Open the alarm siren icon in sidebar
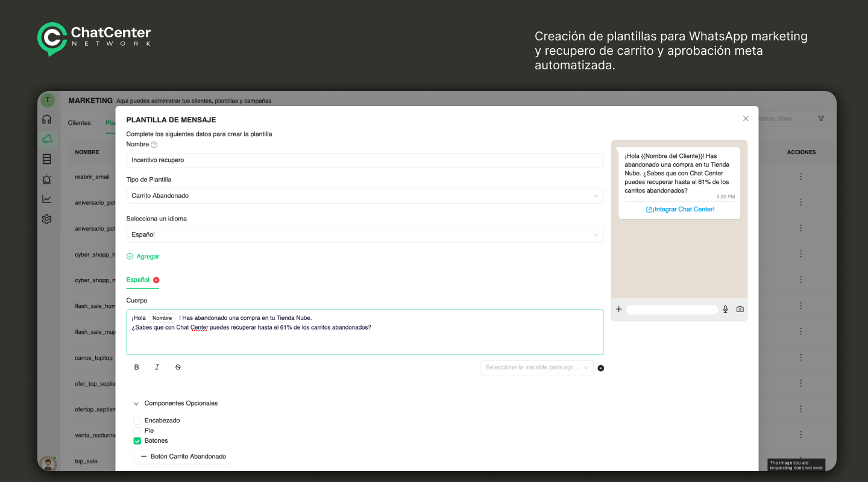 [47, 179]
